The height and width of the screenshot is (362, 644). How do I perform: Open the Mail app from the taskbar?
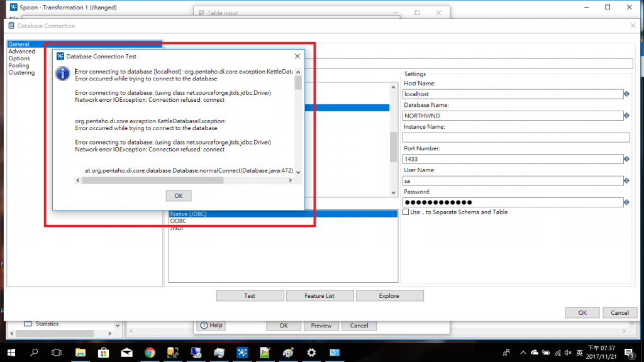pos(127,353)
